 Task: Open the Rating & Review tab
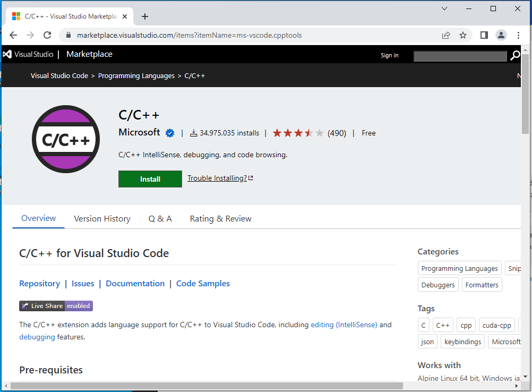tap(220, 219)
